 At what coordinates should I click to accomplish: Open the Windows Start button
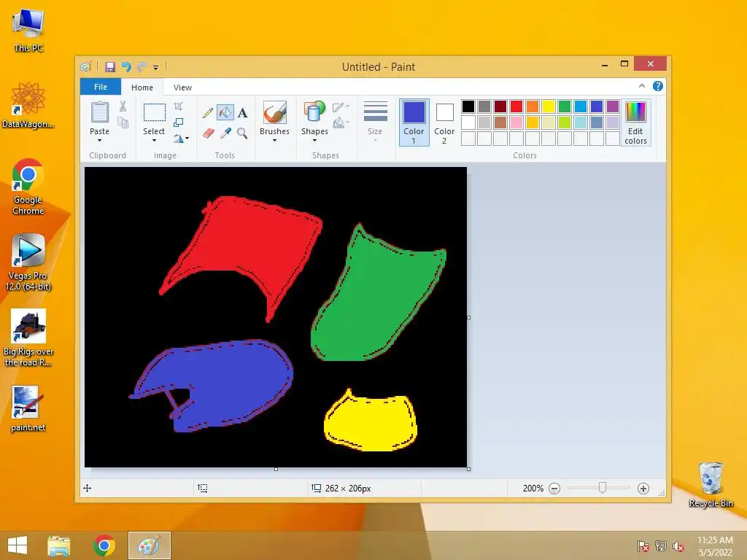pos(18,545)
